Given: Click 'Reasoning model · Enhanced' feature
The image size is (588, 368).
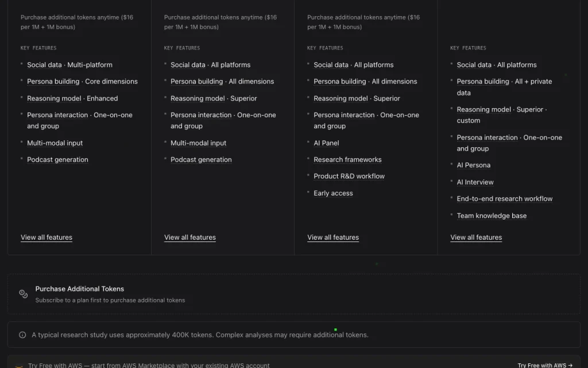Looking at the screenshot, I should point(72,98).
